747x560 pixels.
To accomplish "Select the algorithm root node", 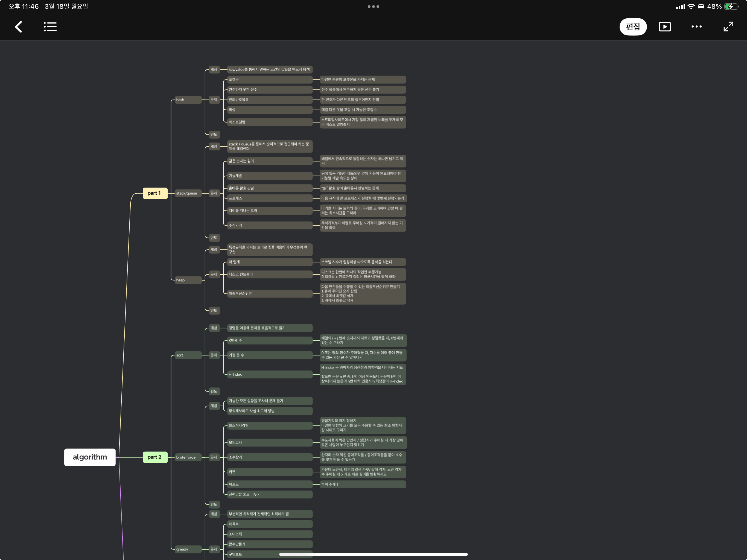I will (x=90, y=457).
